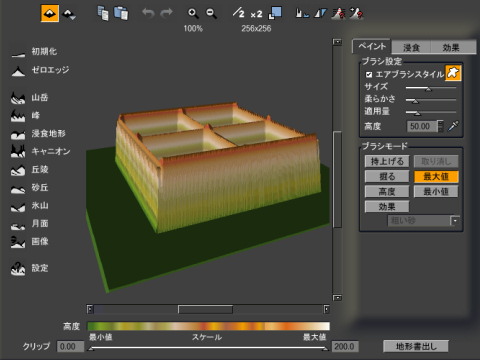Click the clip maximum field 200.0
Image resolution: width=480 pixels, height=360 pixels.
345,347
